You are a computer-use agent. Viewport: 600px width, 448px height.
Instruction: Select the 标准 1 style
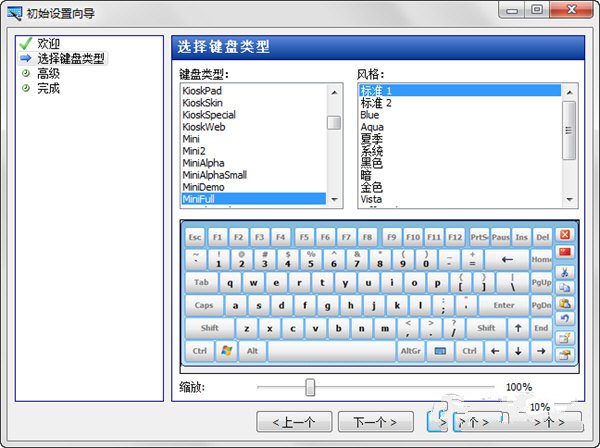tap(460, 91)
